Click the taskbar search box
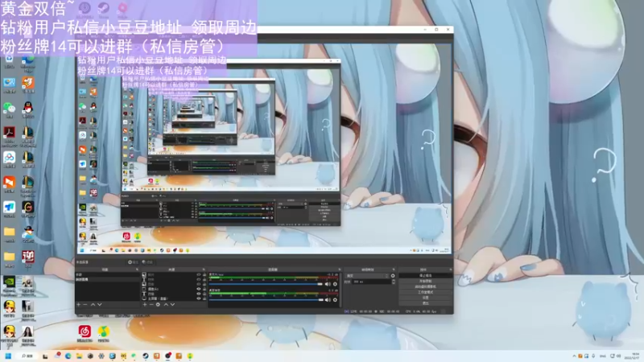This screenshot has width=644, height=362. point(27,356)
